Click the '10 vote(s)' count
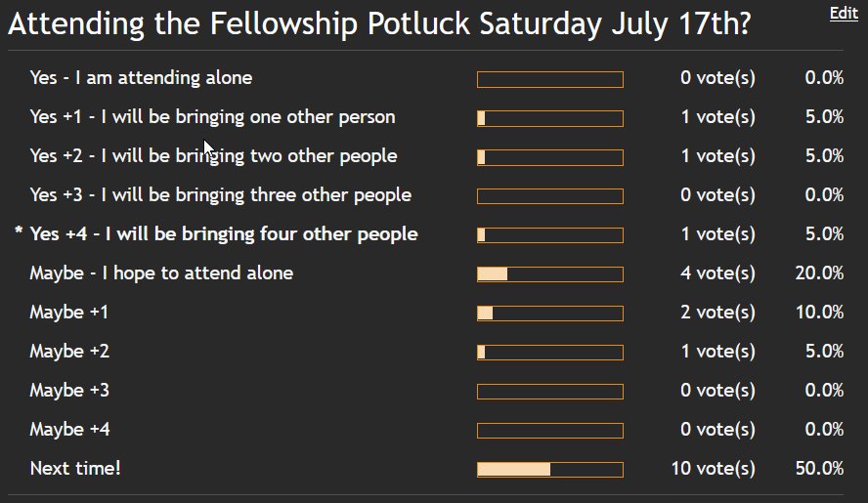 click(x=713, y=469)
